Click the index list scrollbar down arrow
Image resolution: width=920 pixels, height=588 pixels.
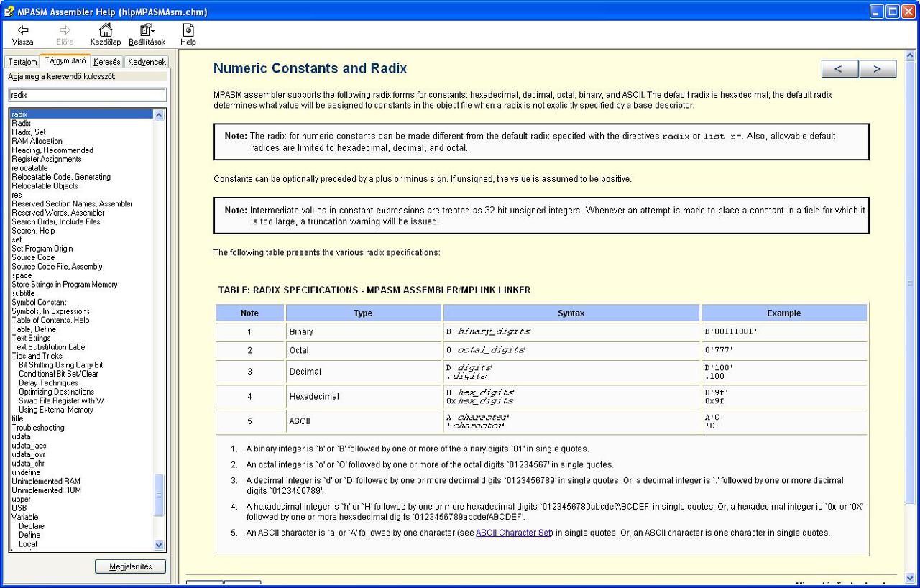[160, 546]
